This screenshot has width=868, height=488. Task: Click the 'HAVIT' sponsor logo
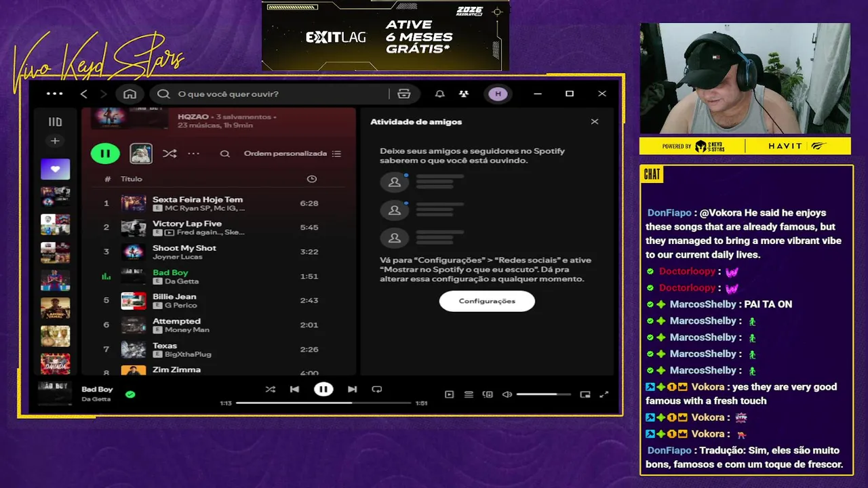(785, 146)
